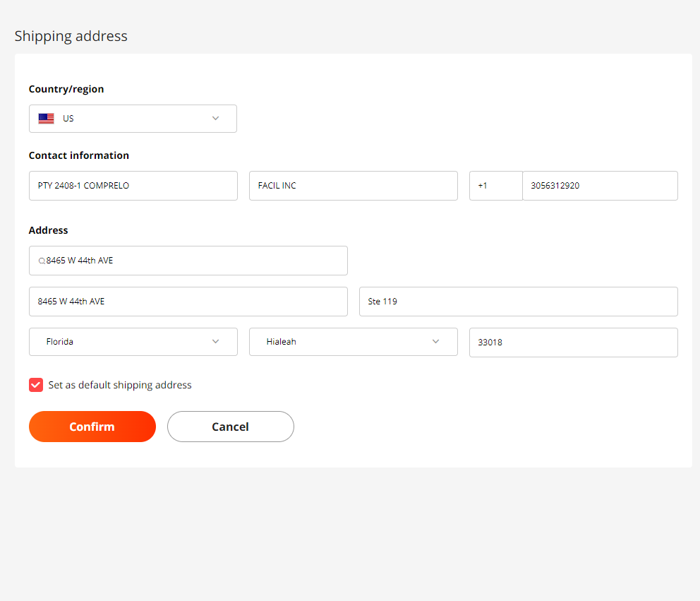The width and height of the screenshot is (700, 601).
Task: Select the +1 country code field
Action: [x=496, y=186]
